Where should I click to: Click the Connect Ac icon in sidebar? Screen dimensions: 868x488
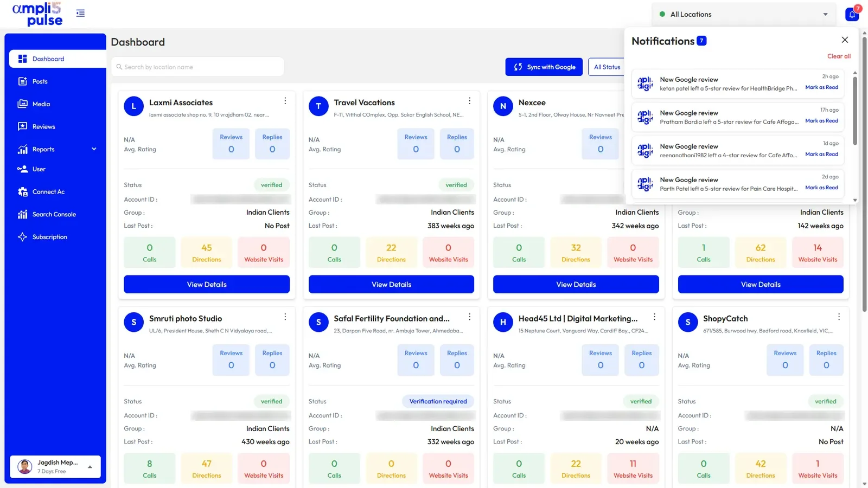tap(22, 191)
